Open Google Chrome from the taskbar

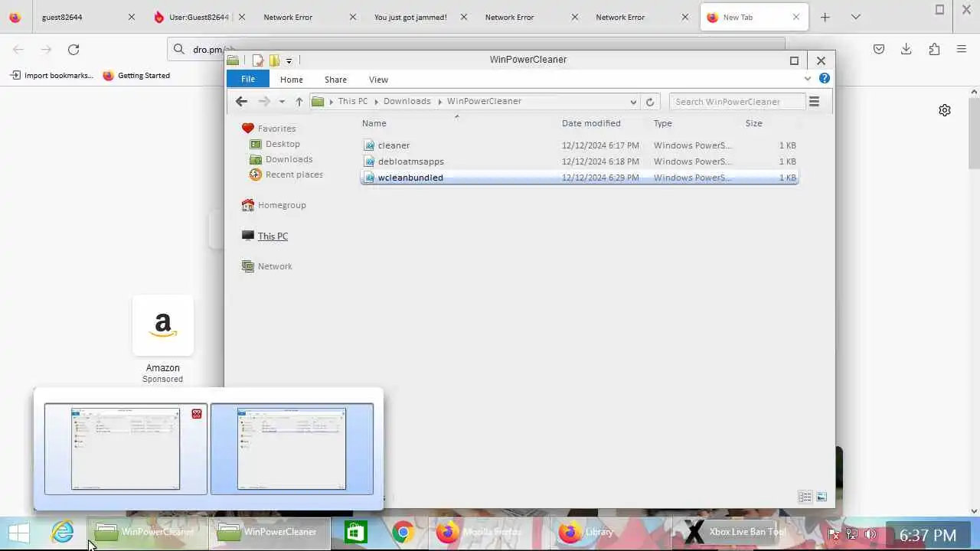(403, 533)
